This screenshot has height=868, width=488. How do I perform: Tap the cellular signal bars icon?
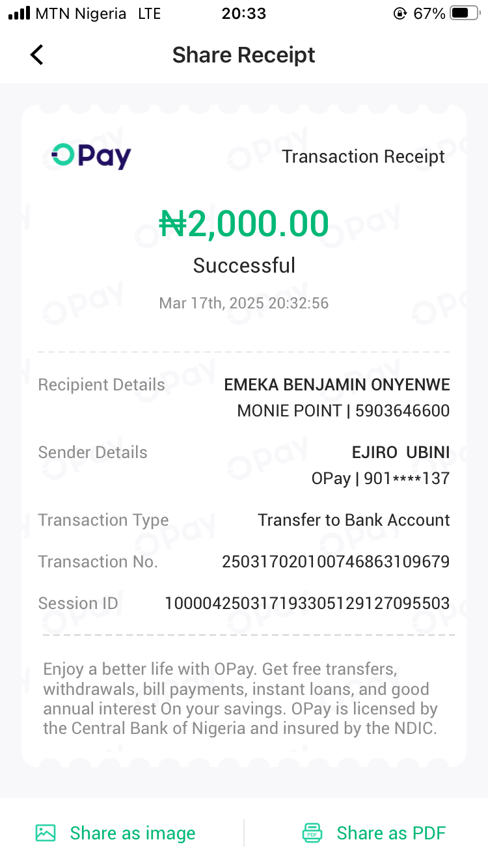tap(19, 14)
